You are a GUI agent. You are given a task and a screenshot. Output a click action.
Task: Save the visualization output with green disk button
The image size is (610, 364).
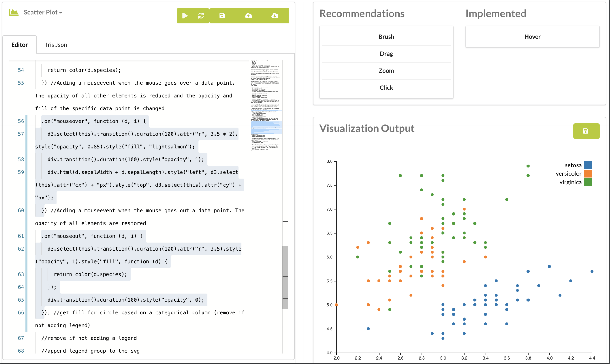coord(586,131)
